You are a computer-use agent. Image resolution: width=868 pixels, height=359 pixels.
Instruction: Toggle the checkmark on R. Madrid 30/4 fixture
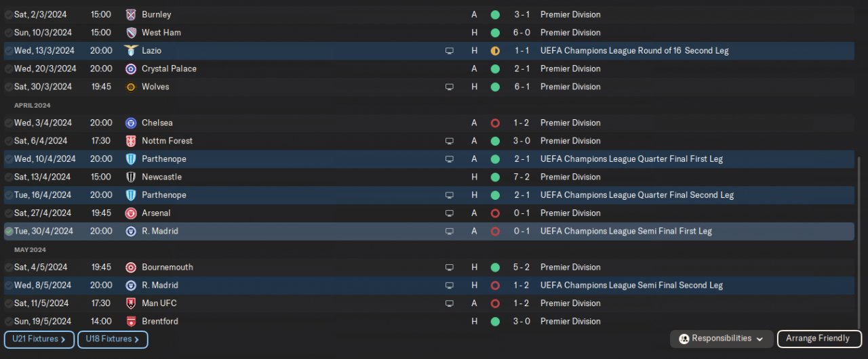[9, 232]
